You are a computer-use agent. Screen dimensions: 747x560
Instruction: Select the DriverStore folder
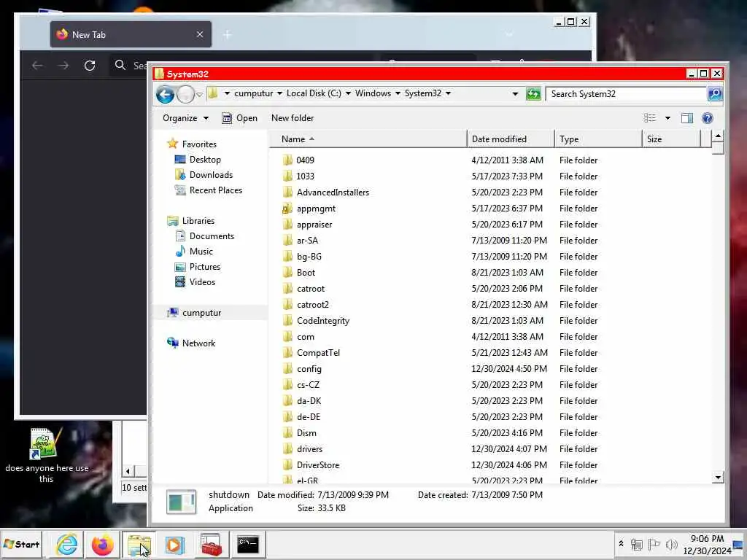318,465
